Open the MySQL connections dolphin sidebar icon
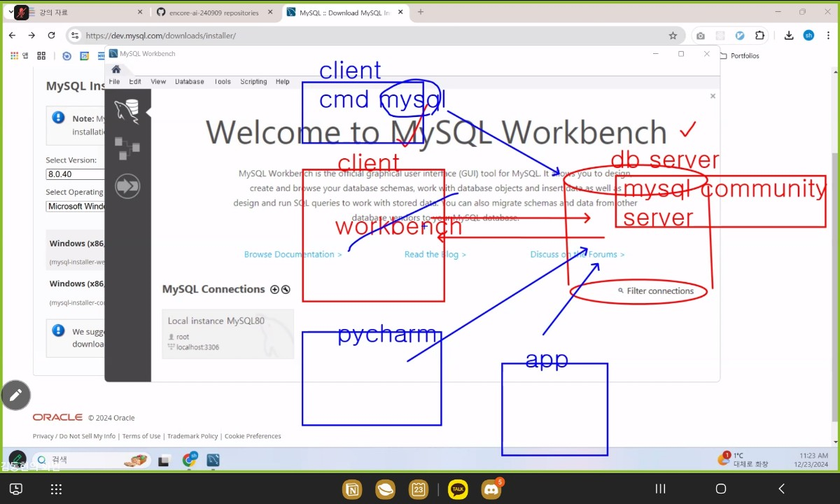840x504 pixels. (127, 111)
